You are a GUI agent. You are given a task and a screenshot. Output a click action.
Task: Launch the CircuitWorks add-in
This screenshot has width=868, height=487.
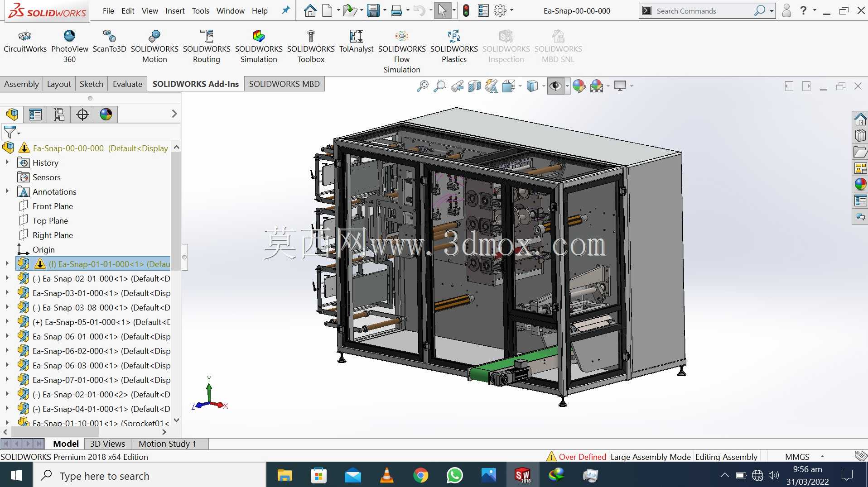pos(25,42)
